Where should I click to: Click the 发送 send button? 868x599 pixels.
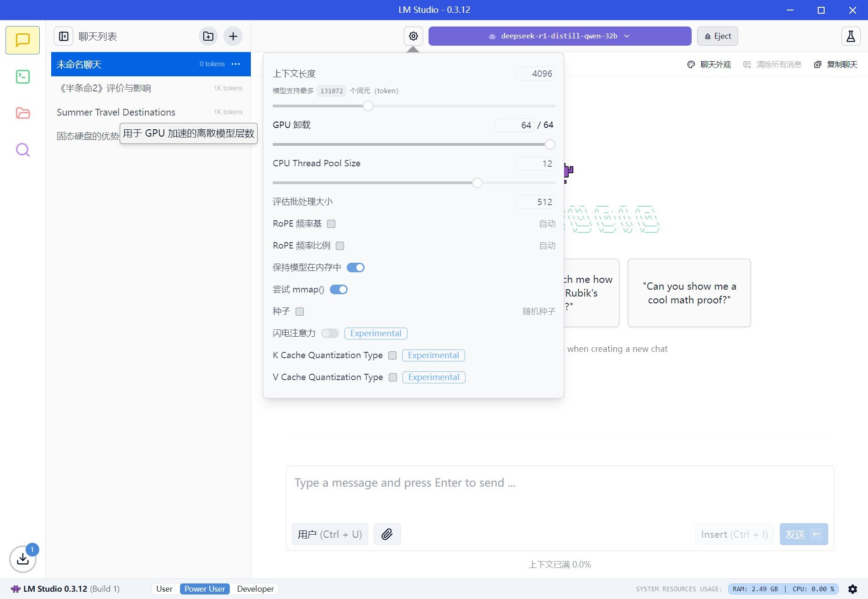coord(804,534)
